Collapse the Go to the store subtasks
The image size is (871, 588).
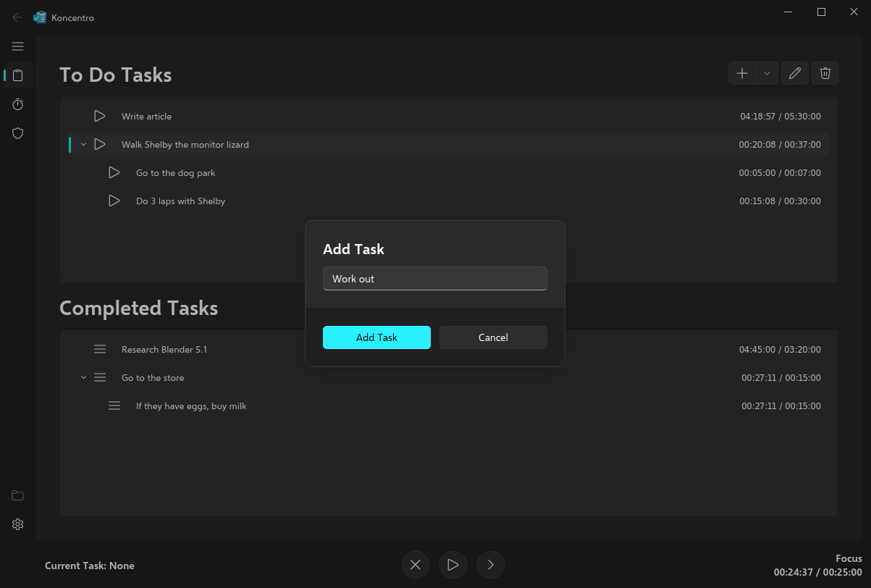pyautogui.click(x=83, y=378)
